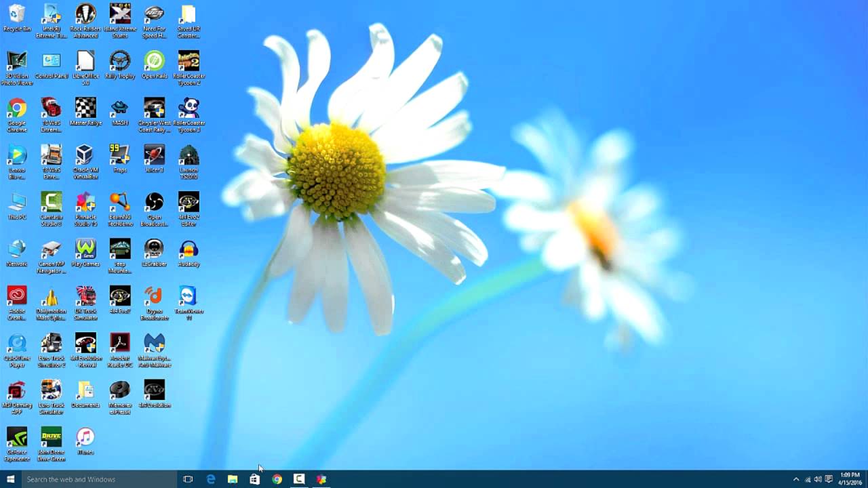Launch BeamNG Techdemo shortcut
The image size is (868, 488).
coord(120,209)
